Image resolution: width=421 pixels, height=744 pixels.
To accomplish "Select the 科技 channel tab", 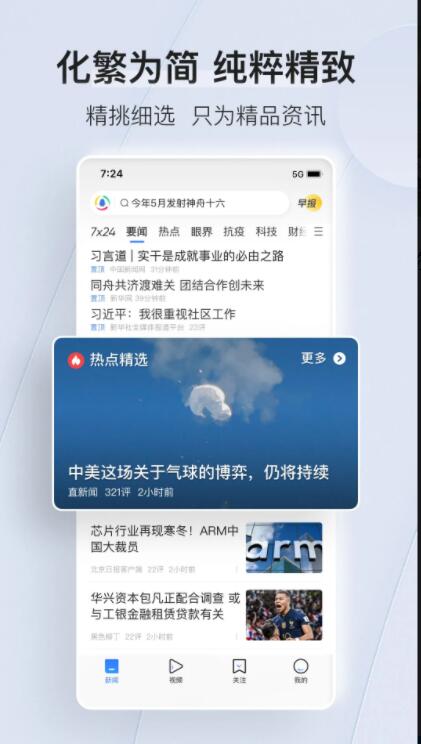I will pos(266,232).
